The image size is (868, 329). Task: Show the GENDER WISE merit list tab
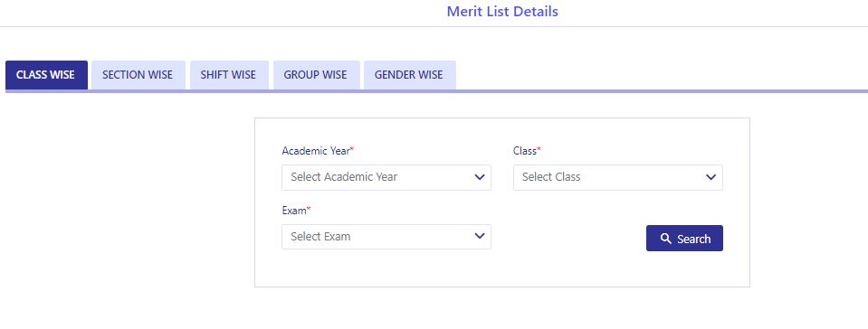tap(409, 75)
